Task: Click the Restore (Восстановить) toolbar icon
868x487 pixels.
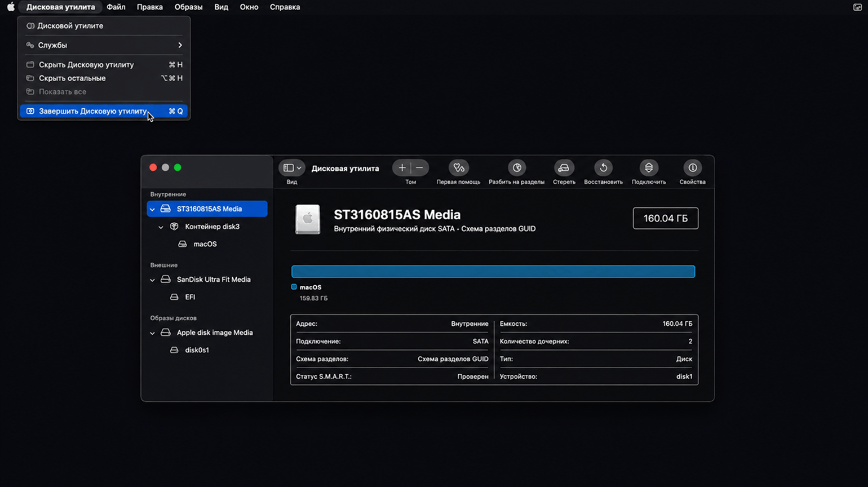Action: tap(603, 168)
